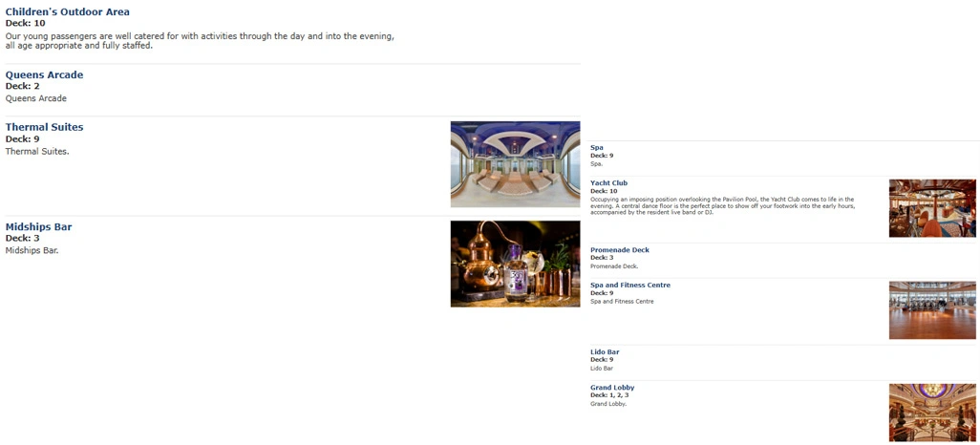Open the Thermal Suites panoramic thumbnail
The height and width of the screenshot is (445, 980).
pos(515,164)
